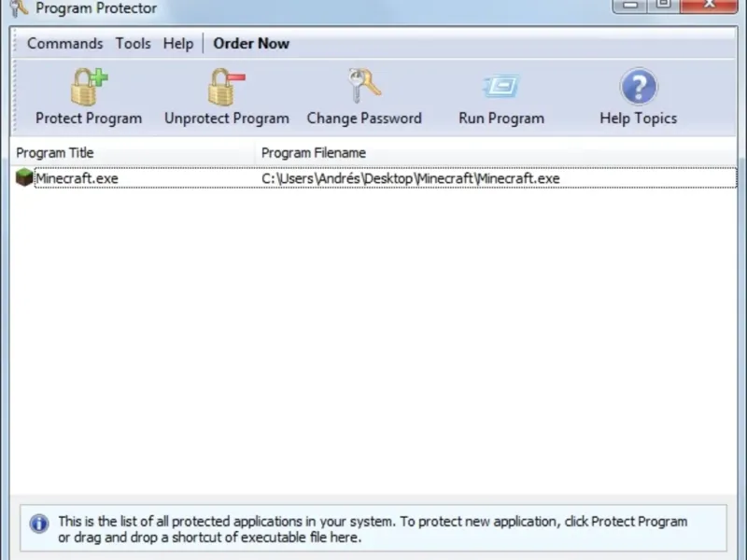Click the Minecraft.exe file path cell
Viewport: 747px width, 560px height.
410,178
